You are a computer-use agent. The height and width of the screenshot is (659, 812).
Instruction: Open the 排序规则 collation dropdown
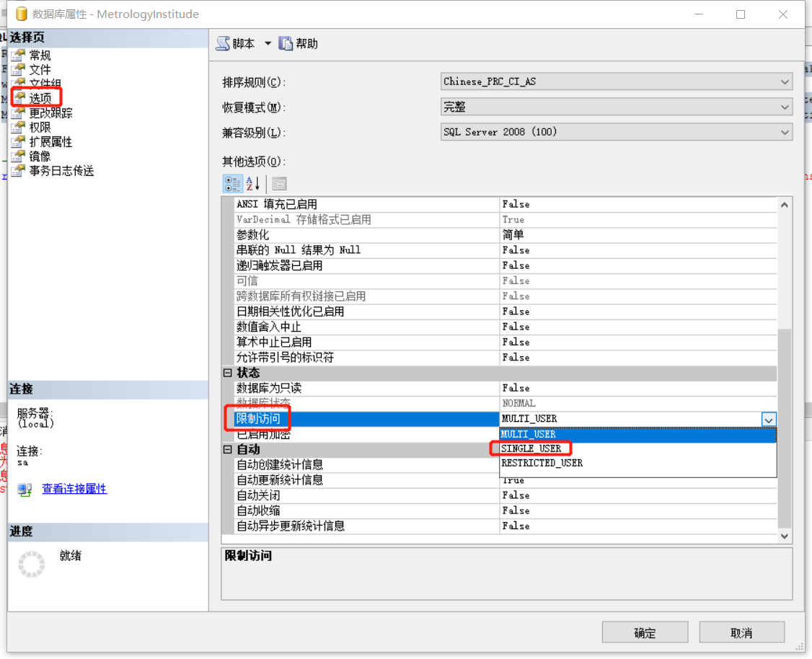(783, 81)
